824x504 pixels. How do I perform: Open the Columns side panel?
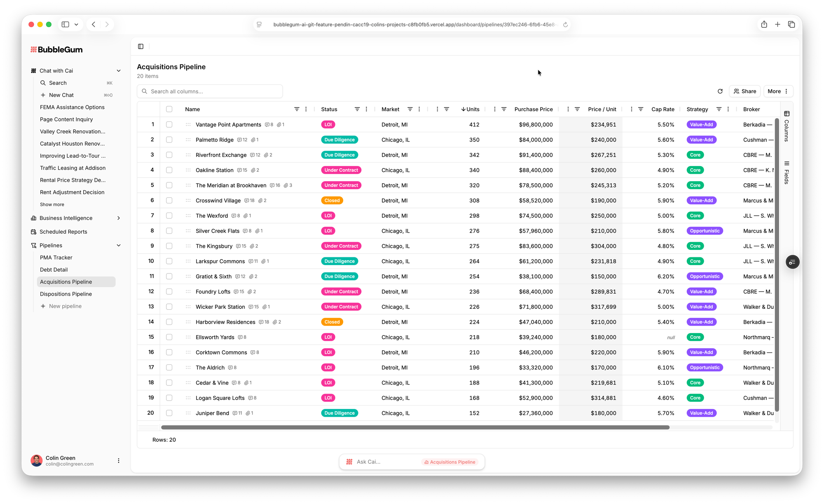pos(787,126)
